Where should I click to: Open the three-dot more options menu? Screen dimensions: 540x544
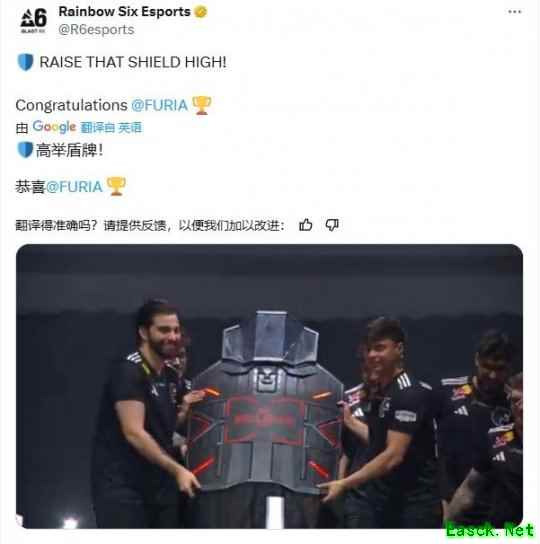coord(514,12)
